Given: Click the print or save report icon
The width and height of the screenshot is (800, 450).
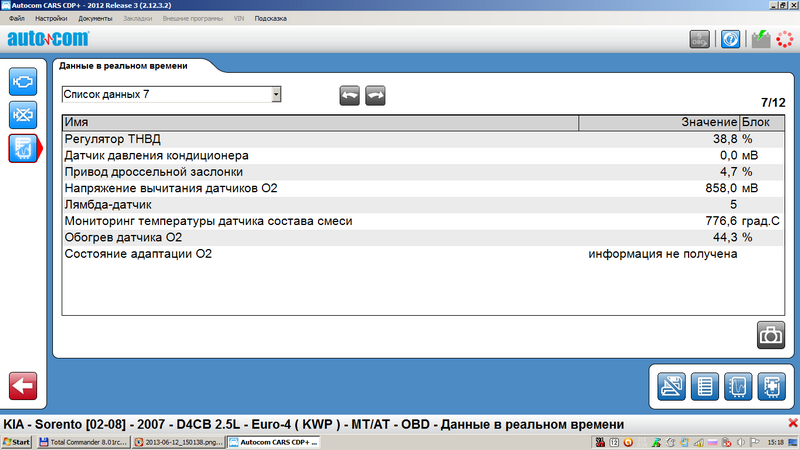Looking at the screenshot, I should point(671,386).
